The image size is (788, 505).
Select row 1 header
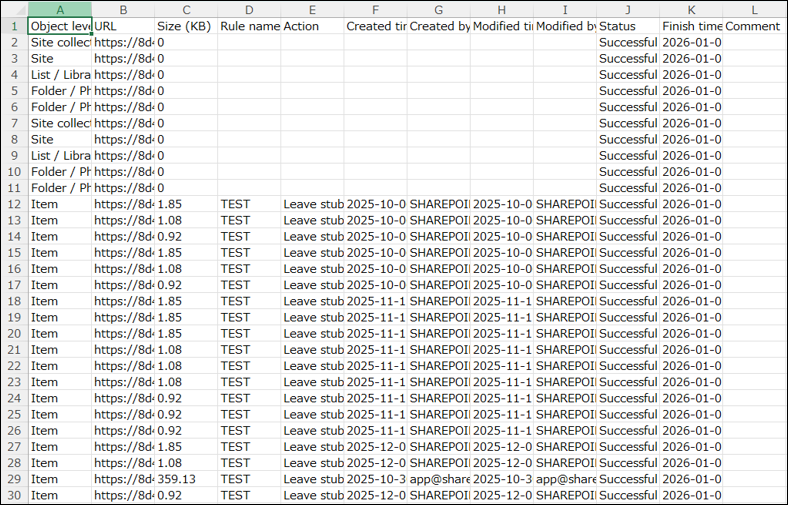(14, 26)
